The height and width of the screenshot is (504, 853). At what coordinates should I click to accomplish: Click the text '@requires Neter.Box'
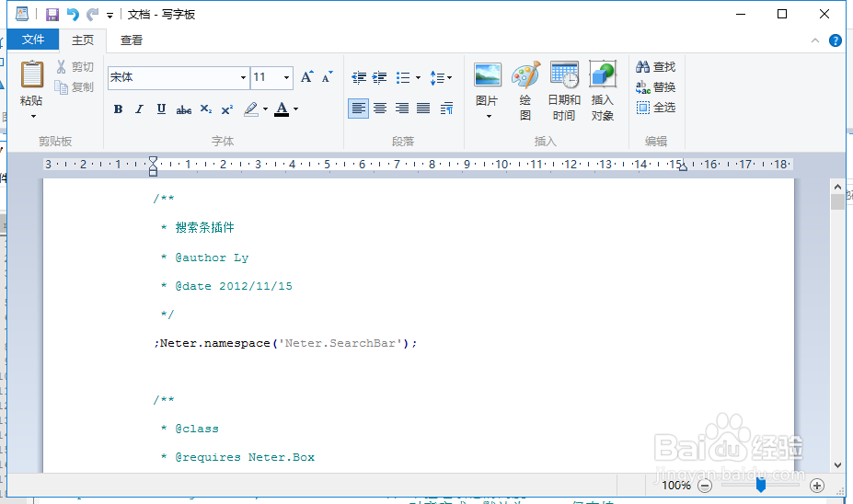click(x=245, y=457)
